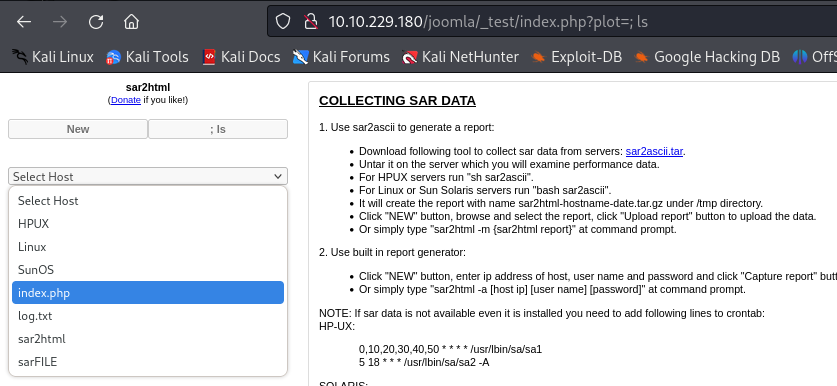Pick the HPUX option

coord(148,224)
